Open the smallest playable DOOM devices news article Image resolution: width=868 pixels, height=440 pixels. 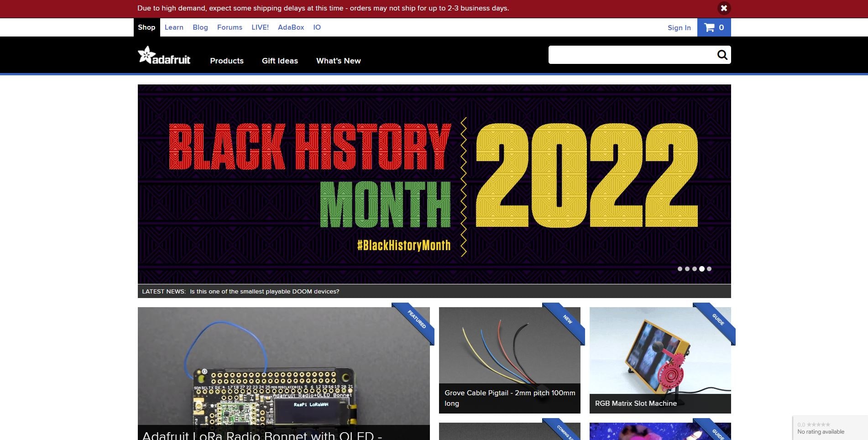264,291
